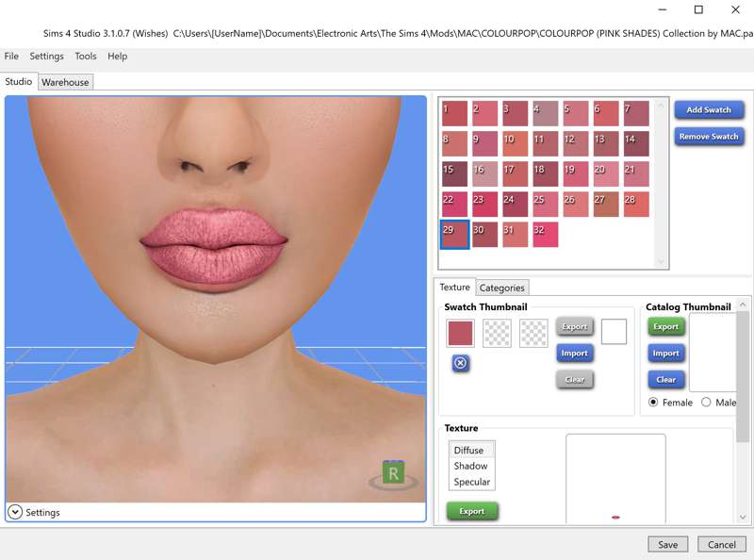Choose Shadow in texture list

click(x=472, y=466)
